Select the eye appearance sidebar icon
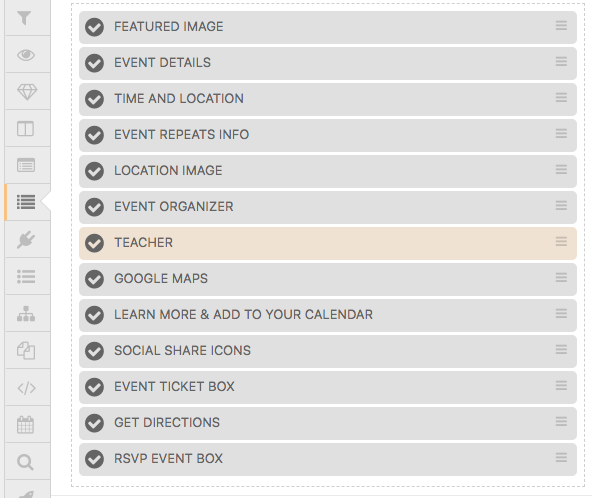This screenshot has width=592, height=498. (x=26, y=55)
